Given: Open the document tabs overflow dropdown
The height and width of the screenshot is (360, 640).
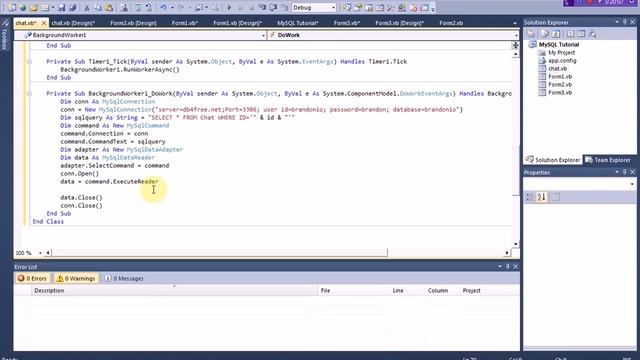Looking at the screenshot, I should 515,23.
